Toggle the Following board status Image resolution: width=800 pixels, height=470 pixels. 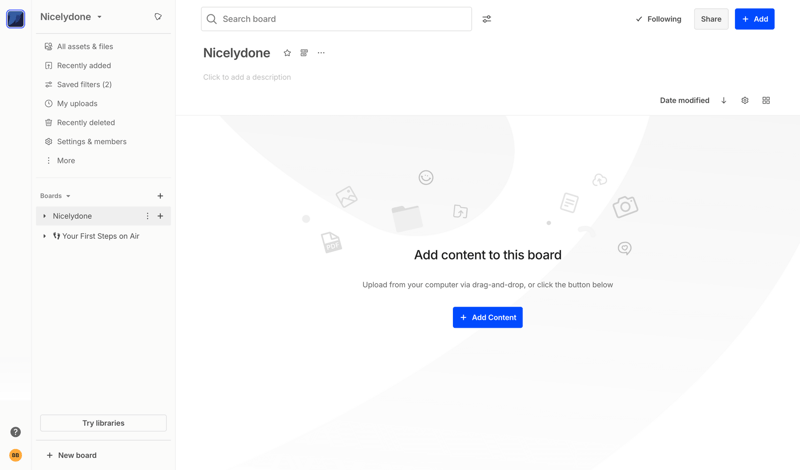pos(658,19)
